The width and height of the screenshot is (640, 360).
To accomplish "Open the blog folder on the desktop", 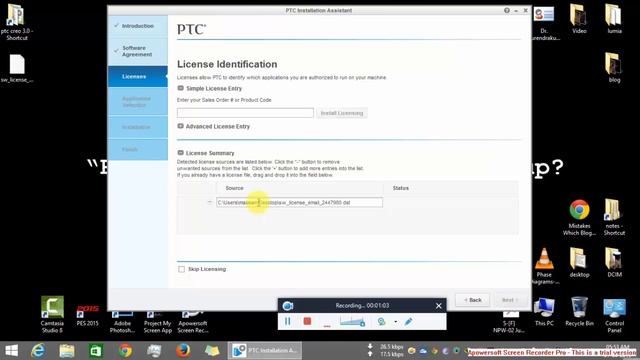I will click(614, 68).
